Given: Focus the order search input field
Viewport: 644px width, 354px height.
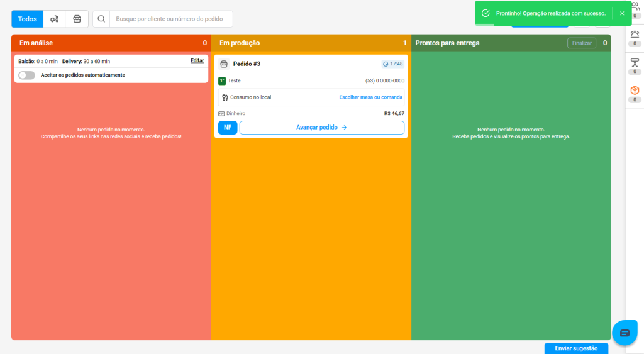Looking at the screenshot, I should point(170,19).
